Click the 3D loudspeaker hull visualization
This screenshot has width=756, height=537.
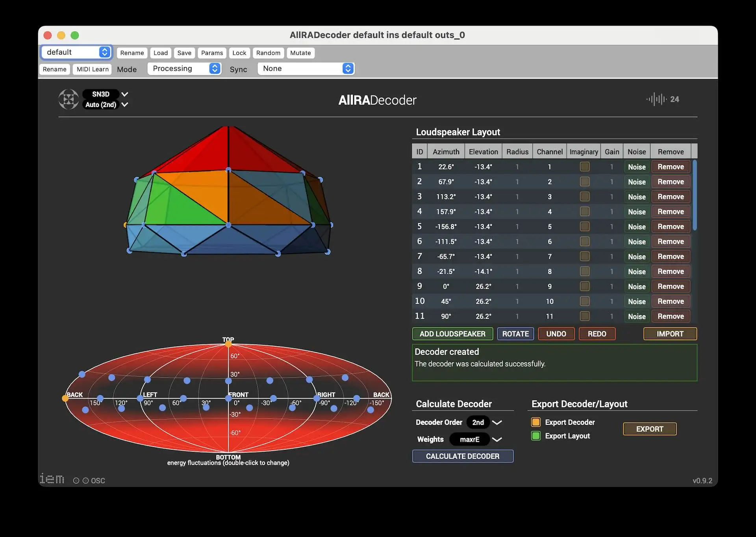[228, 191]
